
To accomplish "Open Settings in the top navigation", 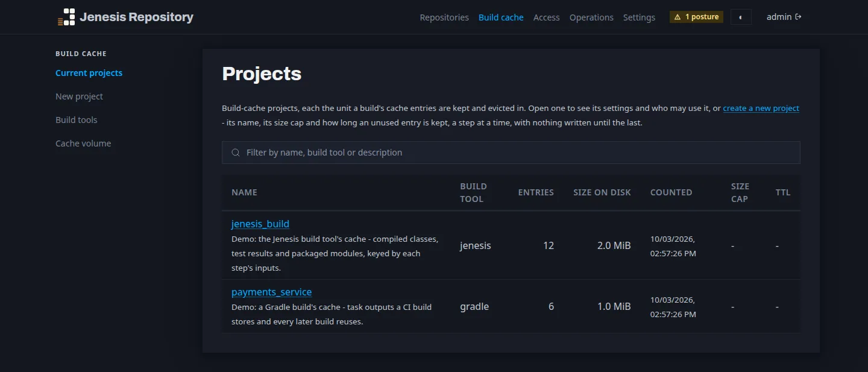I will click(639, 17).
